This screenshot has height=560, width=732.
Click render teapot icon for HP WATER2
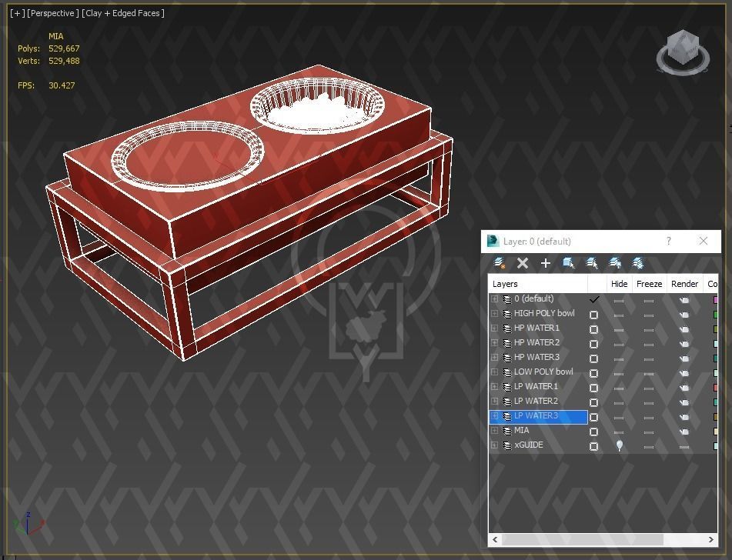684,344
